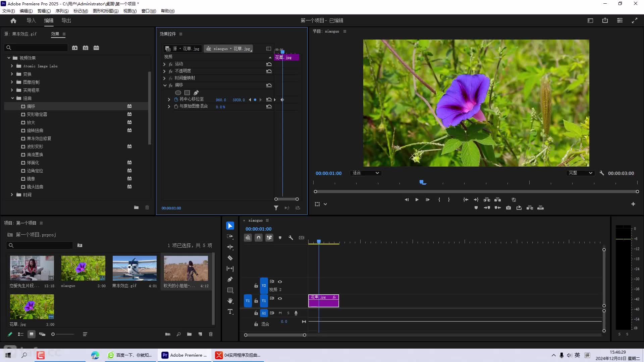Collapse the 偏移 effect properties
The height and width of the screenshot is (362, 644).
(x=165, y=85)
